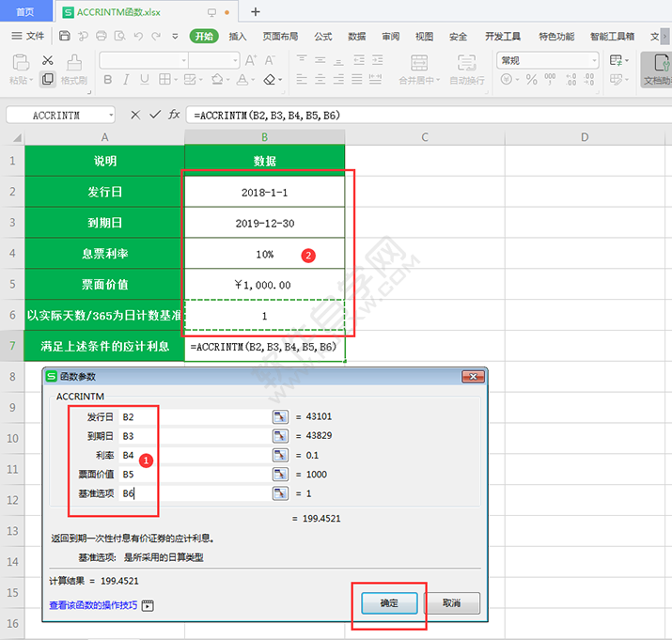The image size is (672, 640).
Task: Toggle Bold formatting
Action: point(108,79)
